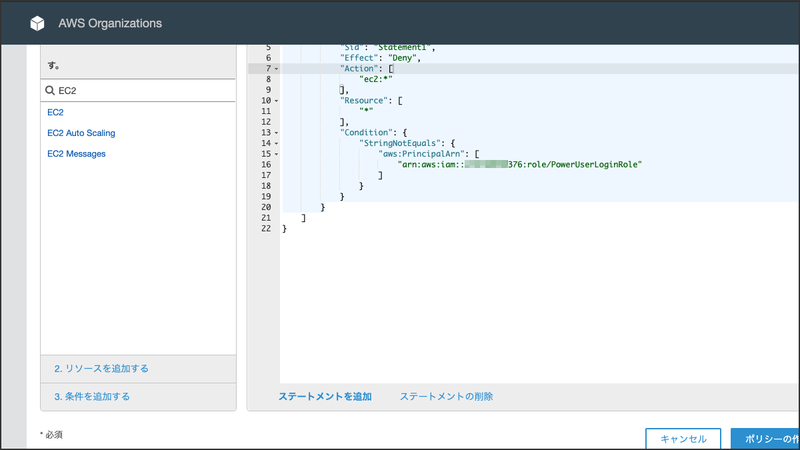Click the create policy button
The image size is (800, 450).
click(765, 439)
